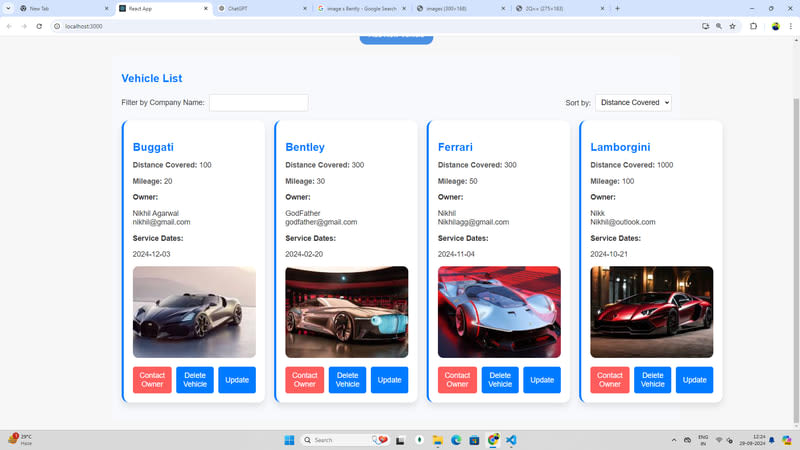Show hidden system tray icons

coord(673,440)
